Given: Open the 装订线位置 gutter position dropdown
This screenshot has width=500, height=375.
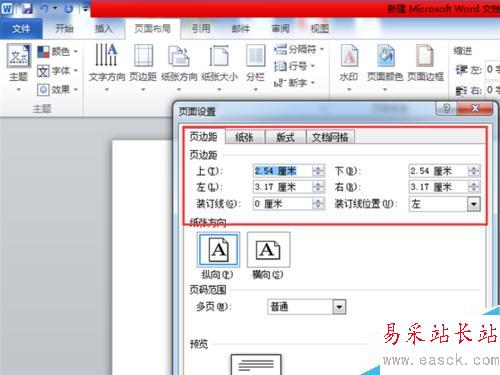Looking at the screenshot, I should point(474,204).
